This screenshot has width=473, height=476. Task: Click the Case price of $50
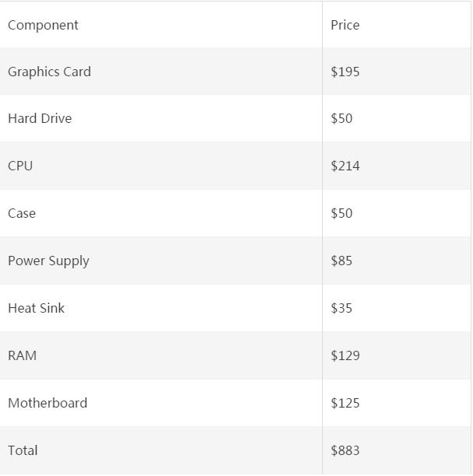[342, 213]
